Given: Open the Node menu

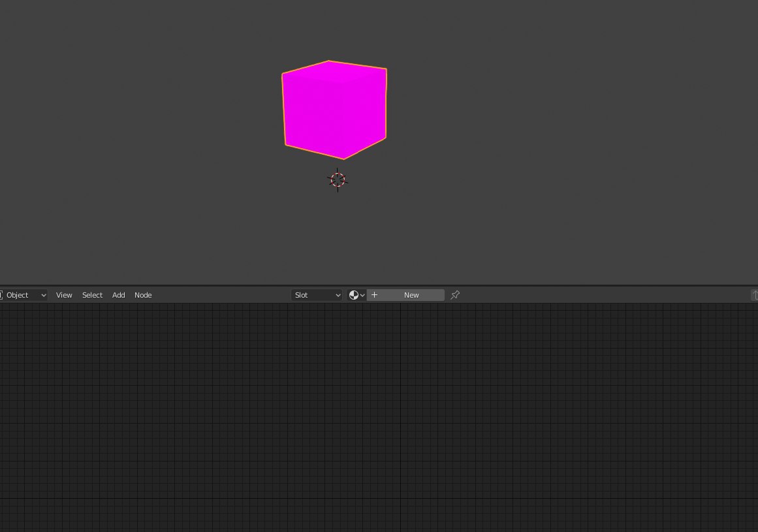Looking at the screenshot, I should pos(143,295).
